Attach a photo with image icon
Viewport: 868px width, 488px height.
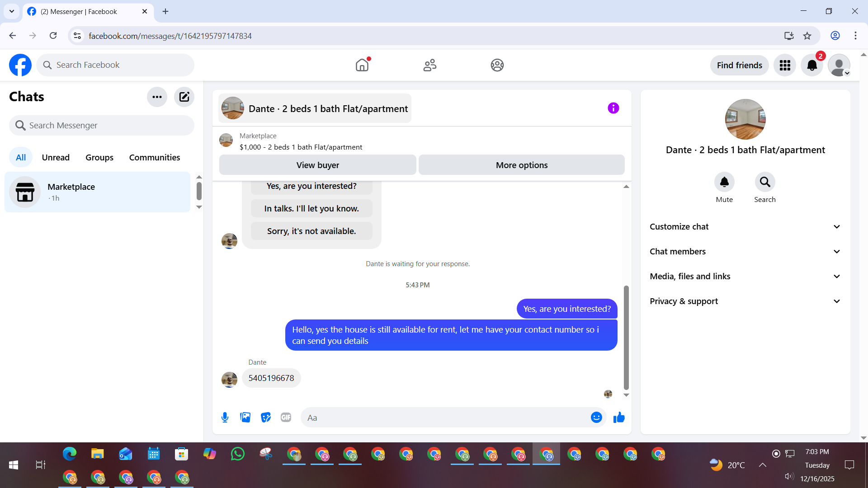point(245,418)
